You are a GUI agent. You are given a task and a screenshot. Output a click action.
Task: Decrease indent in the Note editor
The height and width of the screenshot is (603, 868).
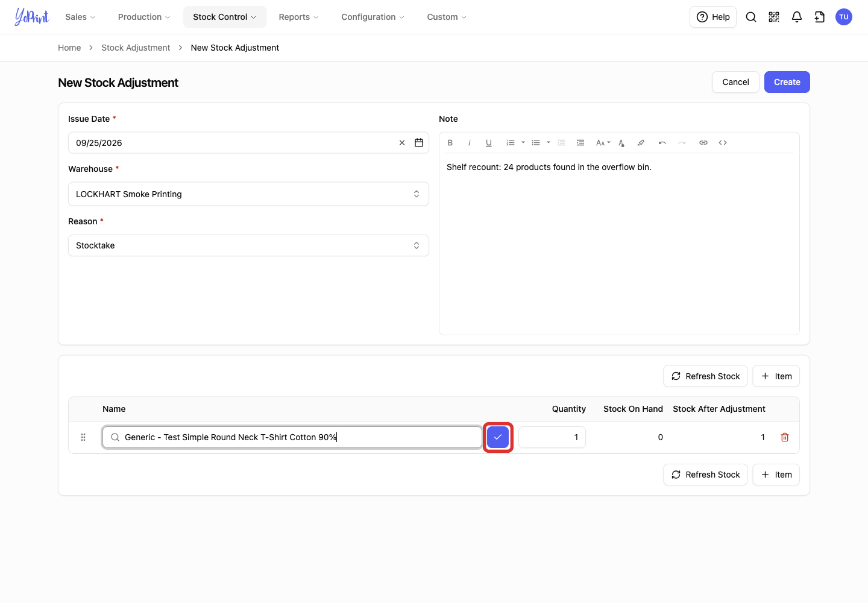pos(561,143)
